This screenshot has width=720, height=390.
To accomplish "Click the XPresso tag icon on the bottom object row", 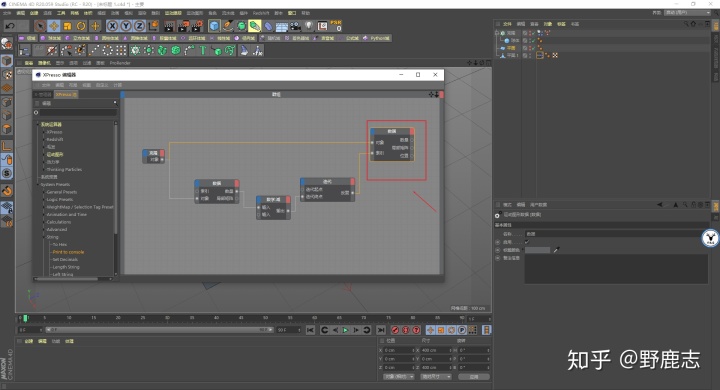I will 540,55.
